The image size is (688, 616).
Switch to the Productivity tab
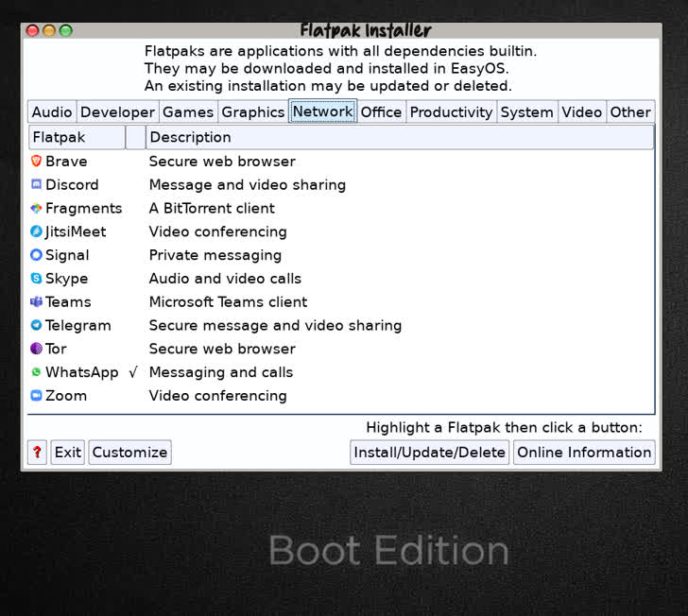[x=451, y=111]
